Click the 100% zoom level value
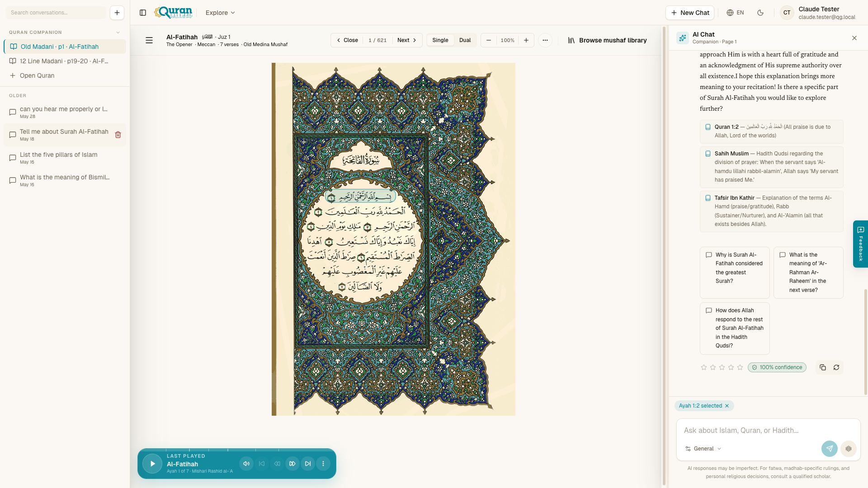Image resolution: width=868 pixels, height=488 pixels. coord(507,40)
